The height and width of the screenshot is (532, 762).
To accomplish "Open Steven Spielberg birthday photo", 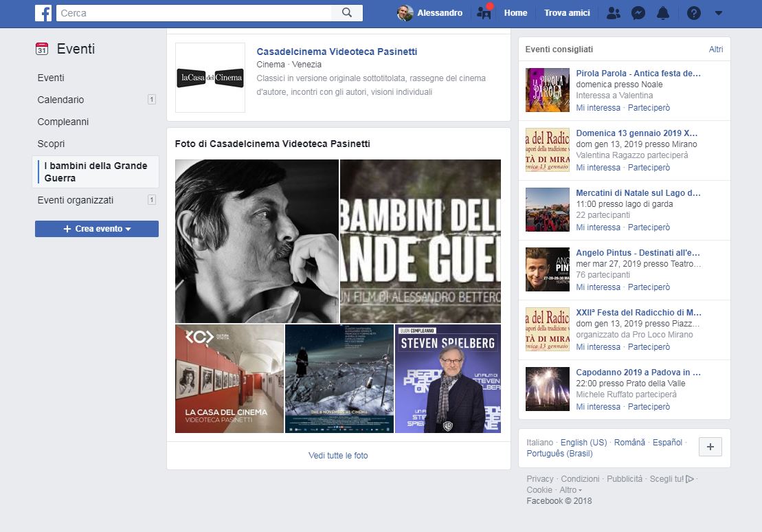I will (x=447, y=378).
